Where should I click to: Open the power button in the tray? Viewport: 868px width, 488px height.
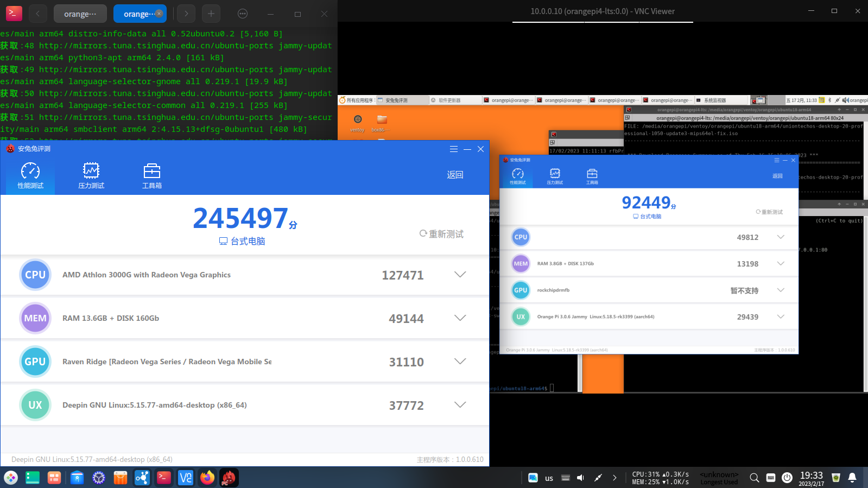[x=787, y=478]
